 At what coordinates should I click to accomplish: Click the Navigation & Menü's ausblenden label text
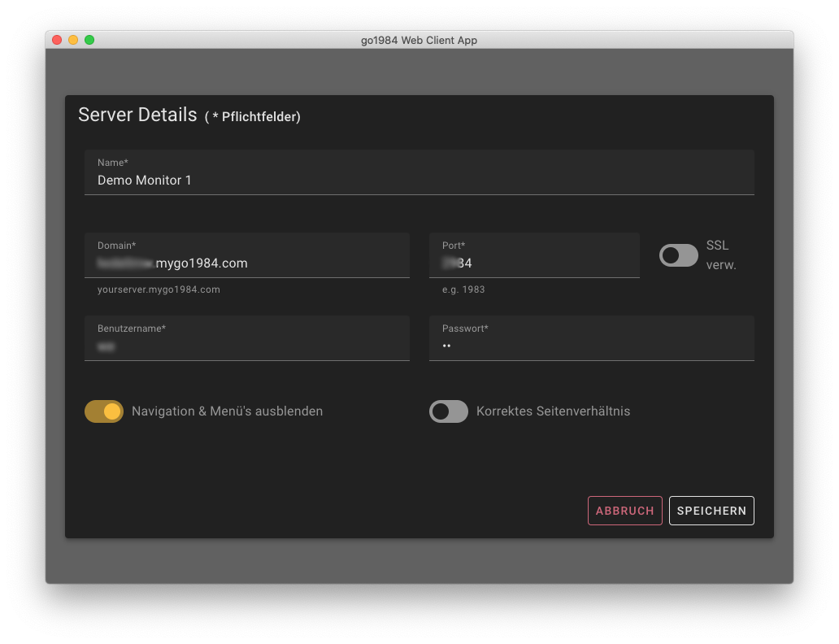click(227, 411)
